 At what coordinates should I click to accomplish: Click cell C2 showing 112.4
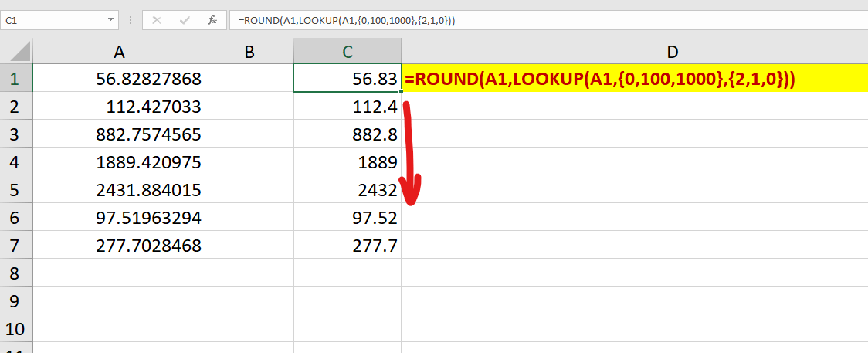[x=348, y=106]
